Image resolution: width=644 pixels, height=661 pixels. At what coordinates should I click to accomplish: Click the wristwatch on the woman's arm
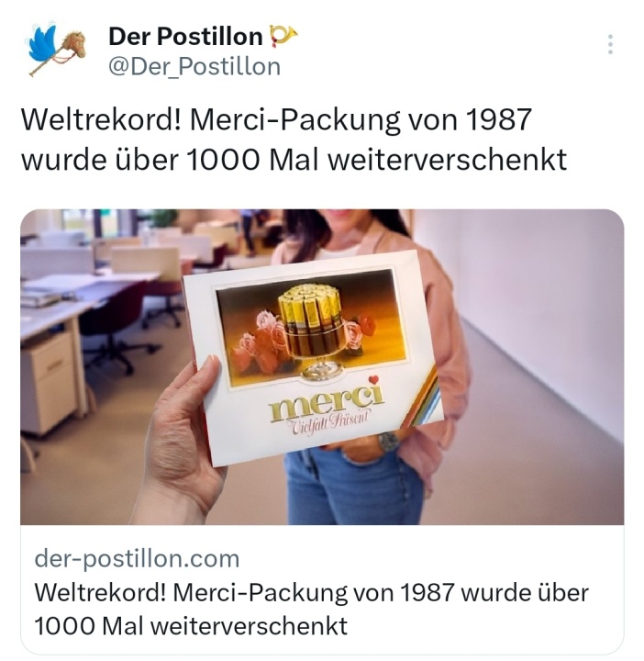388,441
